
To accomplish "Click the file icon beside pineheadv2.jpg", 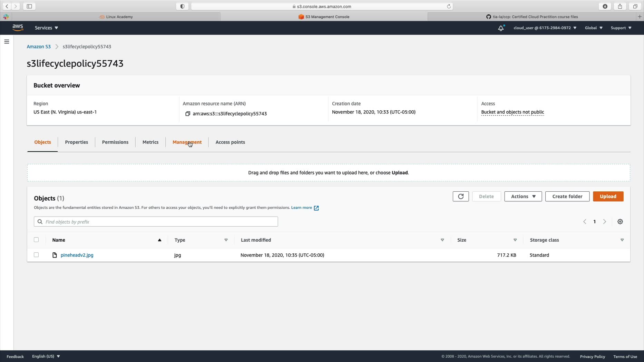I will [x=55, y=255].
